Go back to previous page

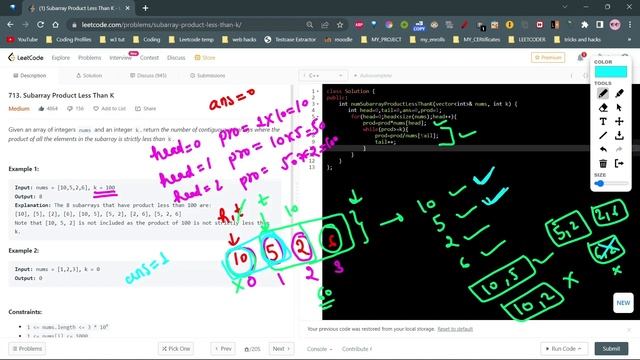10,25
